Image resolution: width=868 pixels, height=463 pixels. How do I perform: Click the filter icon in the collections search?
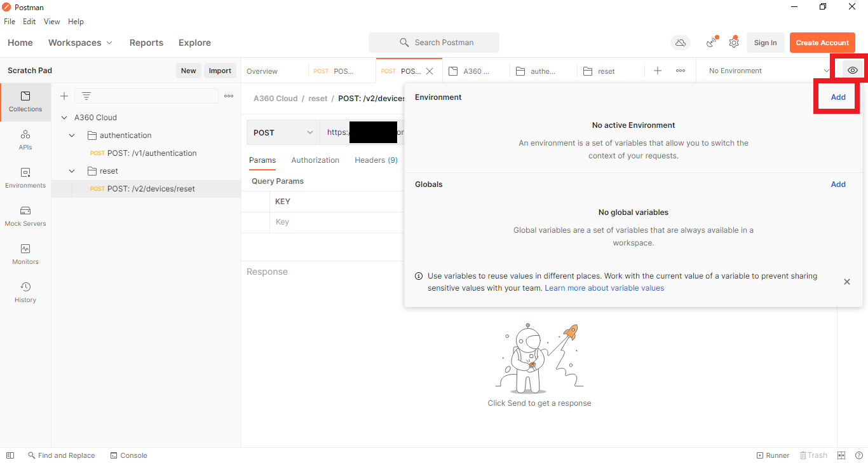pyautogui.click(x=86, y=96)
